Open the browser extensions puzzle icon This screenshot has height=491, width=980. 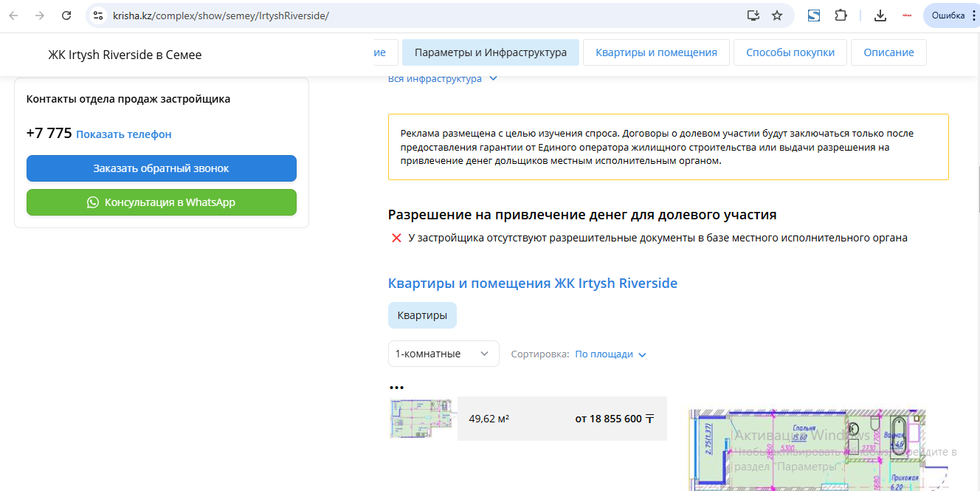coord(841,16)
